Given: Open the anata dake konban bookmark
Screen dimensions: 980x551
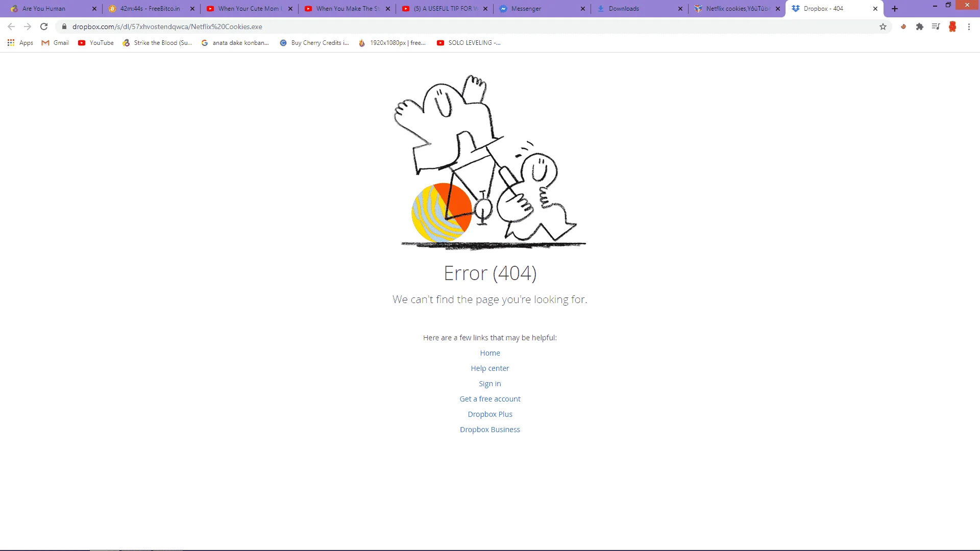Looking at the screenshot, I should pyautogui.click(x=235, y=43).
